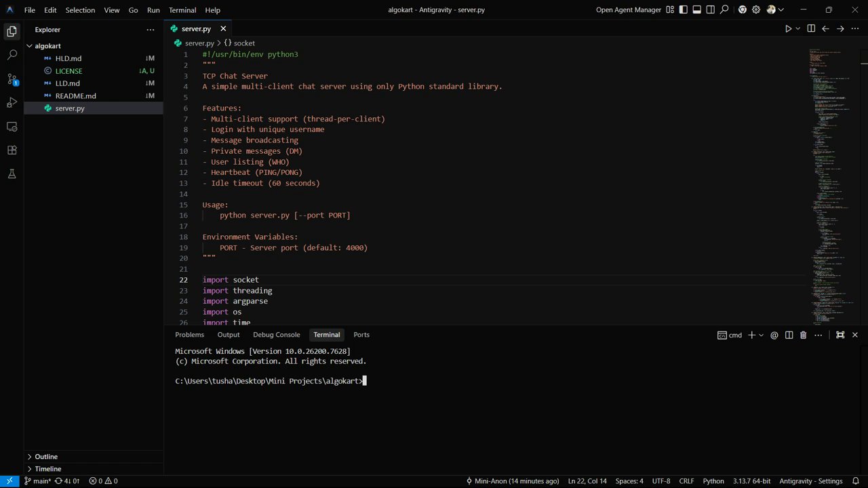The image size is (868, 488).
Task: Maximize the terminal panel size
Action: tap(840, 335)
